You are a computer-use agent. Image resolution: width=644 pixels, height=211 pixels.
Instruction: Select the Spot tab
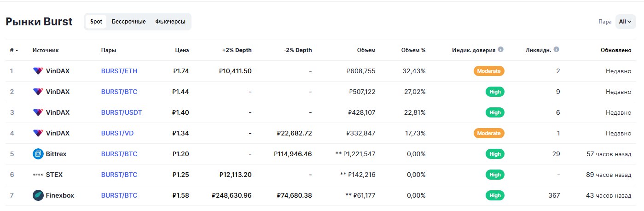(96, 22)
